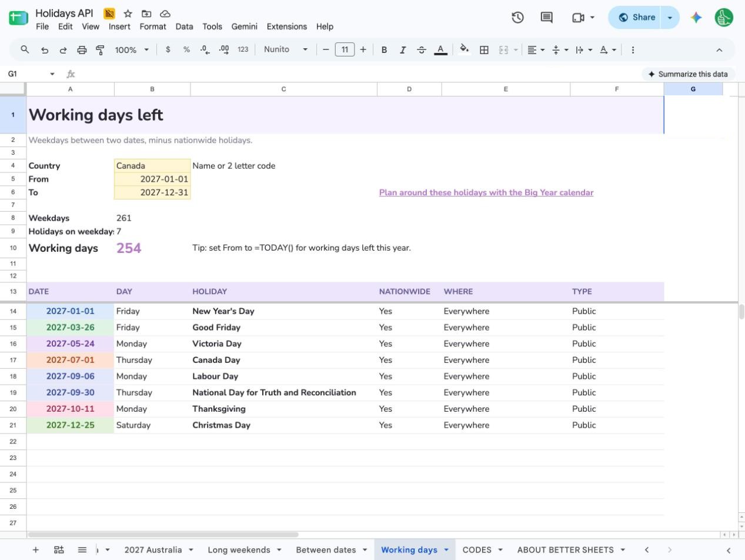Add a new sheet
Screen dimensions: 745x560
pos(35,549)
